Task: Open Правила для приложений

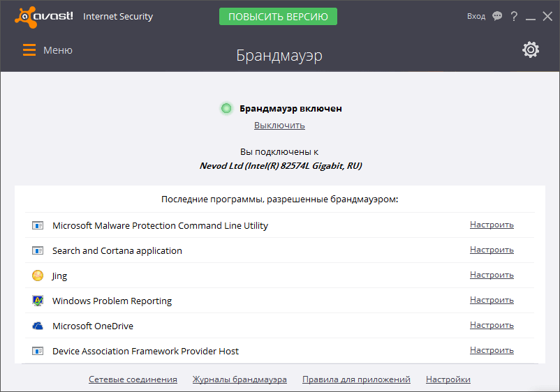Action: pyautogui.click(x=356, y=379)
